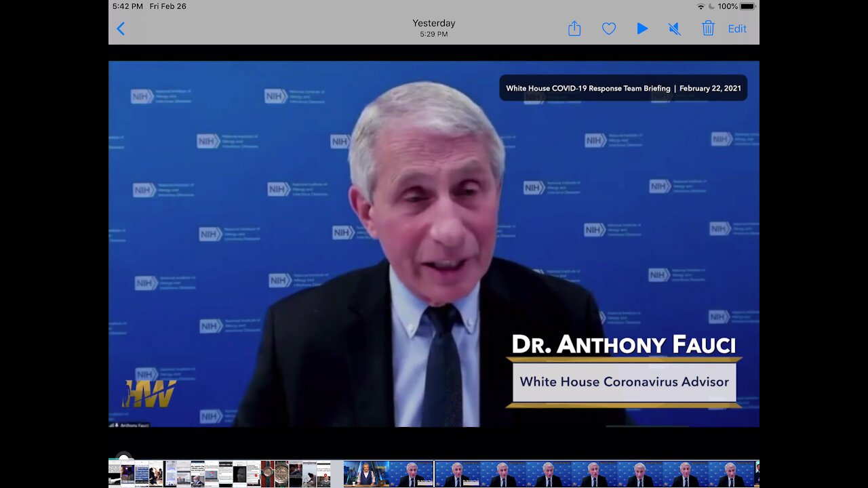Tap the "Dr. Anthony Fauci" name banner
Viewport: 868px width, 488px height.
[x=623, y=344]
